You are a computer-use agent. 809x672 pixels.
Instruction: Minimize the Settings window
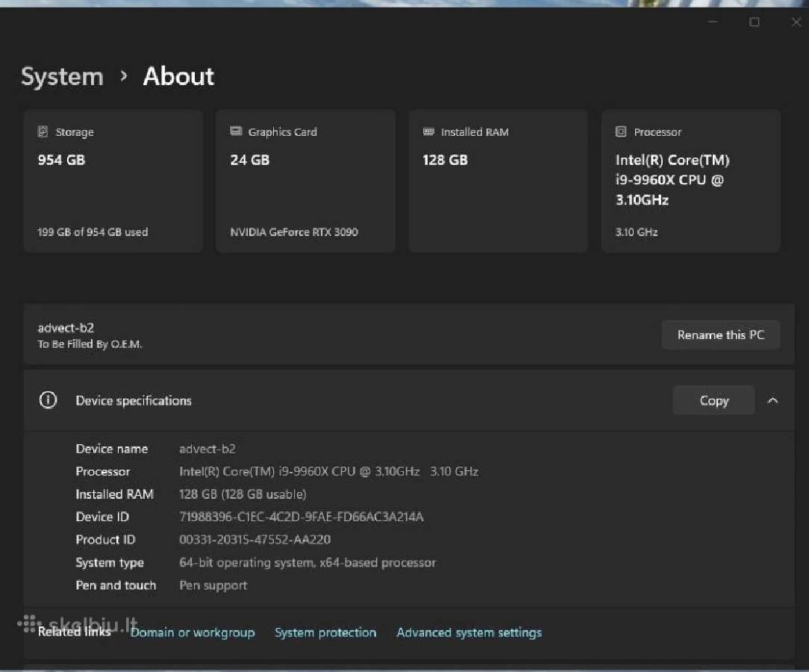coord(713,22)
